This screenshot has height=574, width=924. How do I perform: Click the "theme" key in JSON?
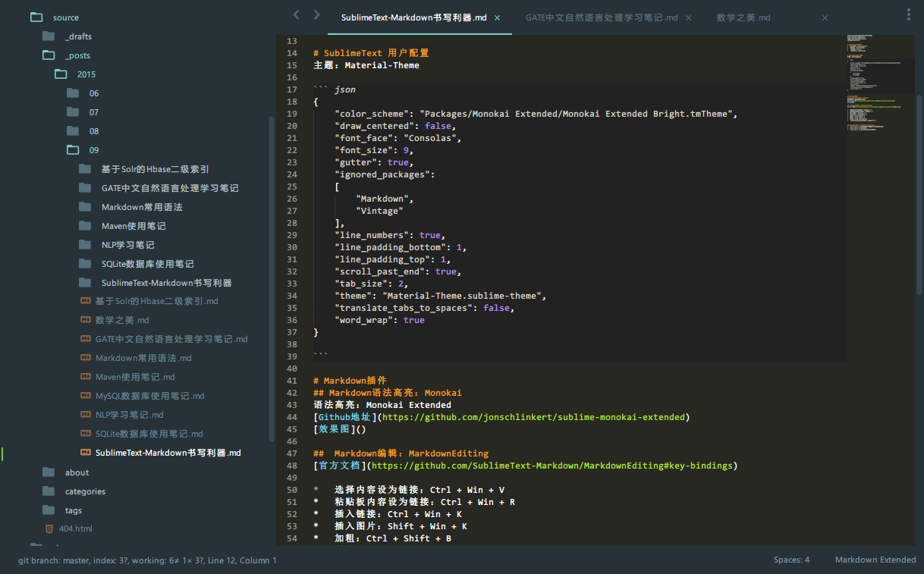click(x=353, y=296)
